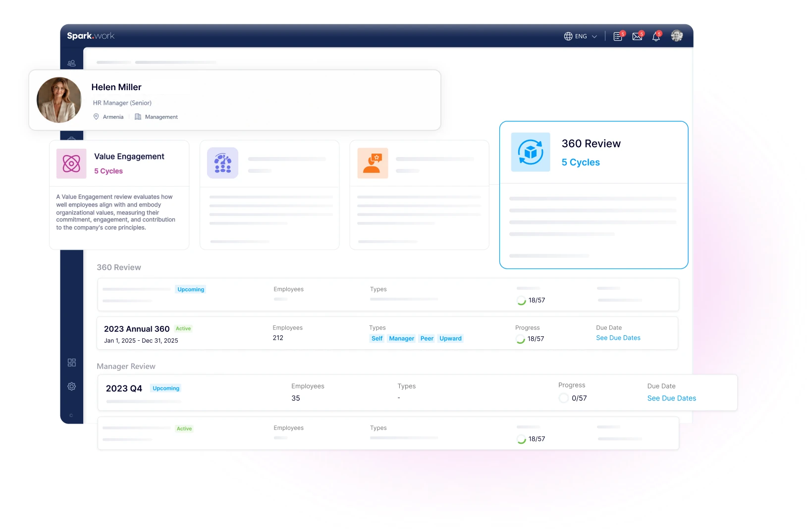
Task: Click '5 Cycles' under Value Engagement
Action: (x=108, y=171)
